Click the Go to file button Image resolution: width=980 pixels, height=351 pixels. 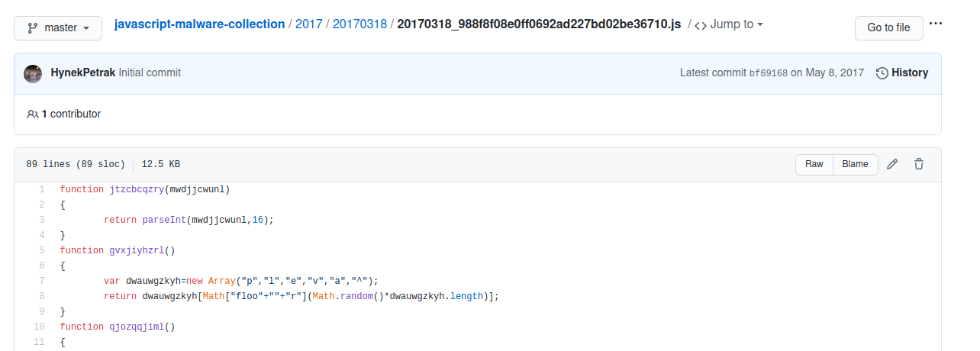[888, 27]
